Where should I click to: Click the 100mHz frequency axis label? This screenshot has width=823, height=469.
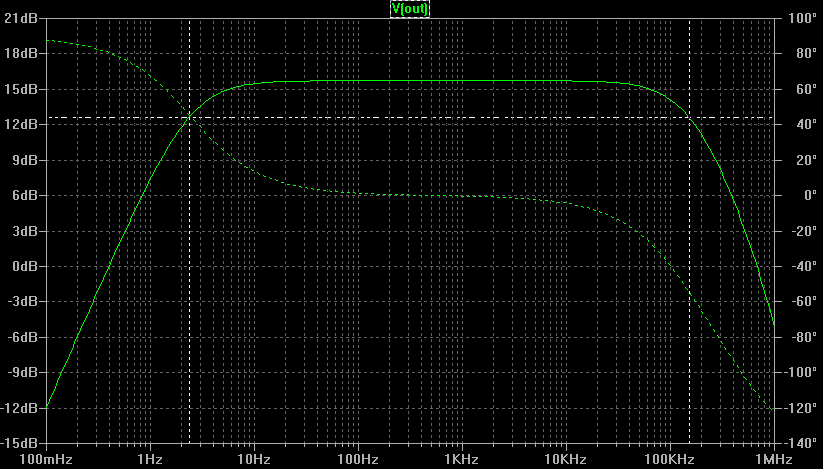point(46,460)
